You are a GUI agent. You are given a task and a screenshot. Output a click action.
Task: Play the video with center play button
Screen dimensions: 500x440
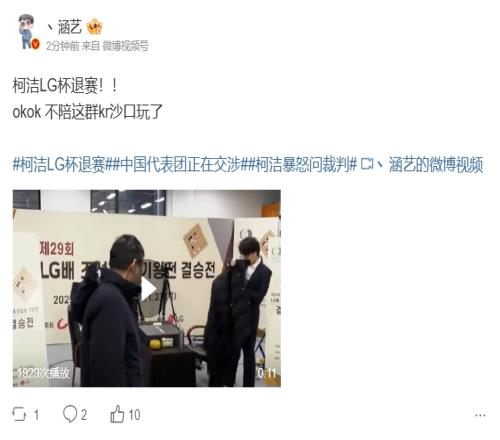point(147,289)
